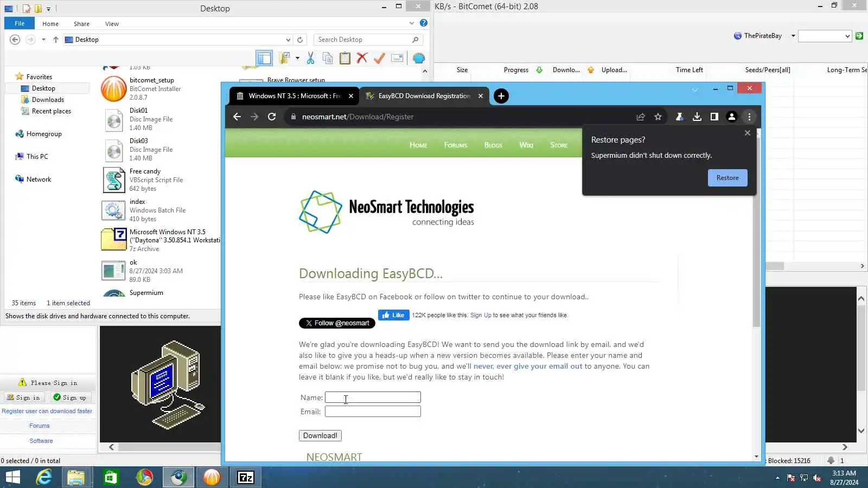Image resolution: width=868 pixels, height=488 pixels.
Task: Select This PC in navigation pane
Action: tap(37, 157)
